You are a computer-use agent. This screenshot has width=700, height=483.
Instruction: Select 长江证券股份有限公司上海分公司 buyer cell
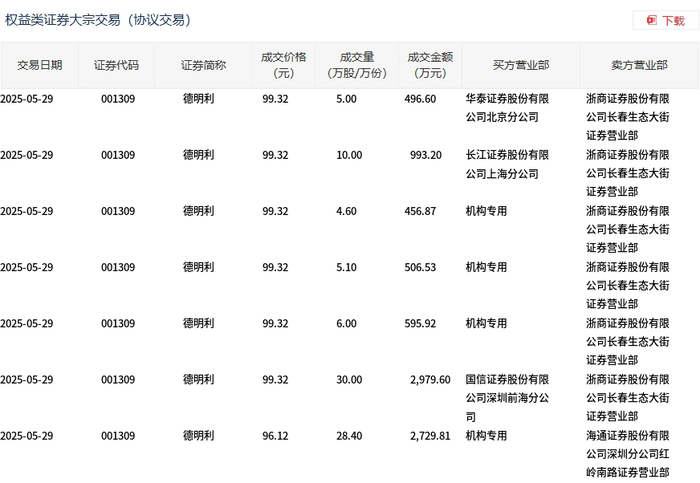[x=507, y=164]
